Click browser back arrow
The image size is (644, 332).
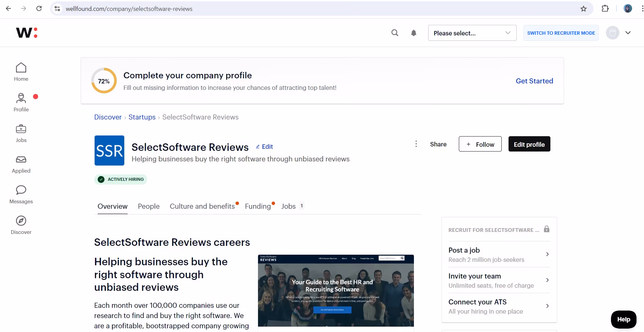[9, 9]
